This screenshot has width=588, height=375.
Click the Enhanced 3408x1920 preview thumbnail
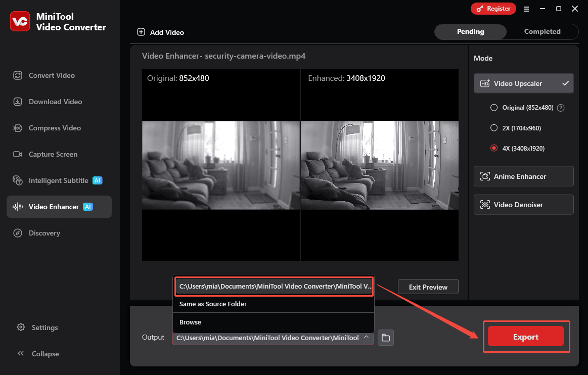[380, 165]
